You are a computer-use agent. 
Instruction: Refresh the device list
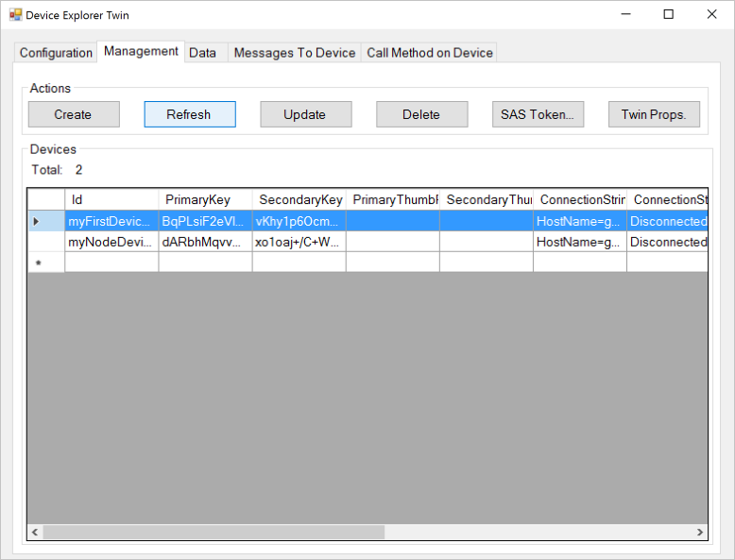click(190, 114)
